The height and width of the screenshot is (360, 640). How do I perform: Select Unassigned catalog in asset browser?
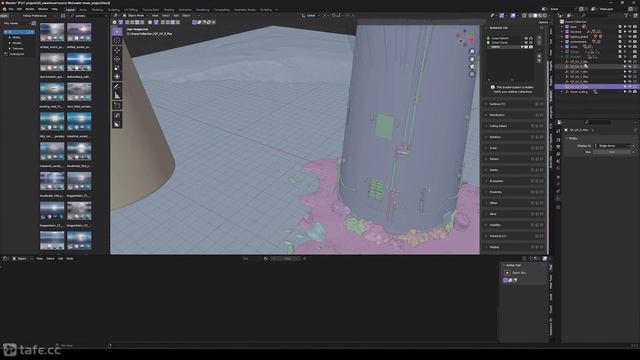click(17, 54)
